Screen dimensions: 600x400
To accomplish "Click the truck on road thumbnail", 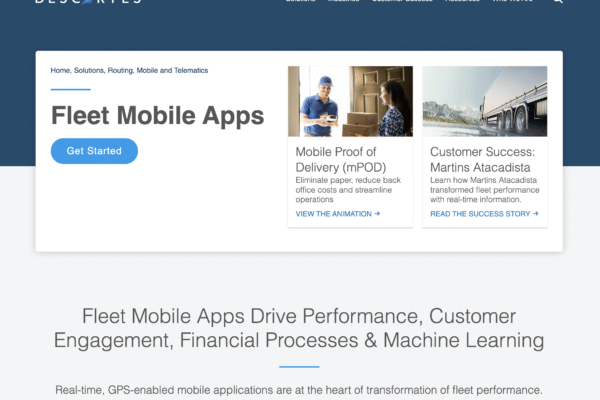I will pos(484,101).
